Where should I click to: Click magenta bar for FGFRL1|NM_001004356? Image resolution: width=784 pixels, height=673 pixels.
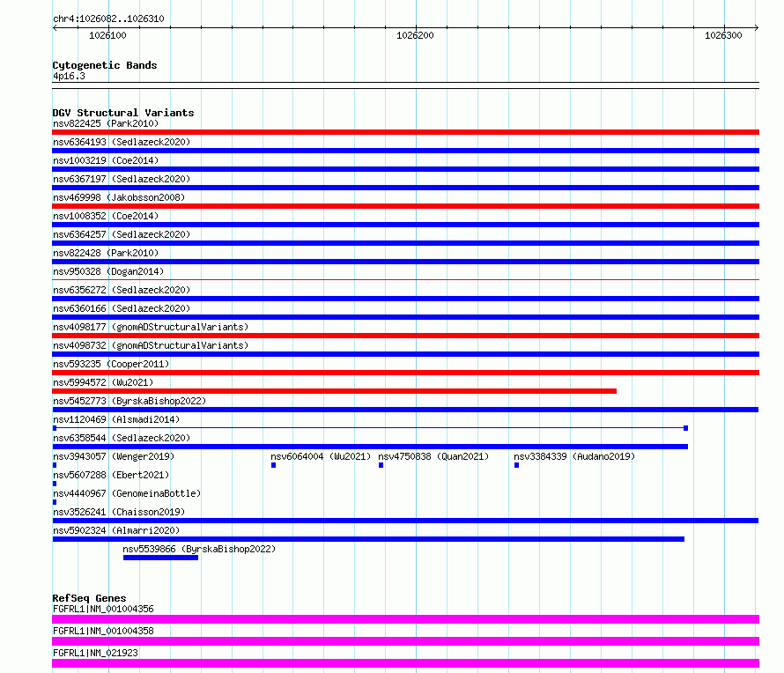tap(405, 619)
